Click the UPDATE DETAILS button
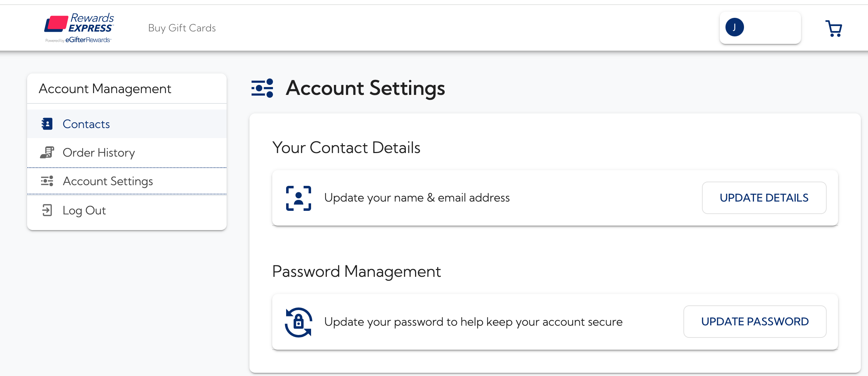The image size is (868, 376). 764,198
